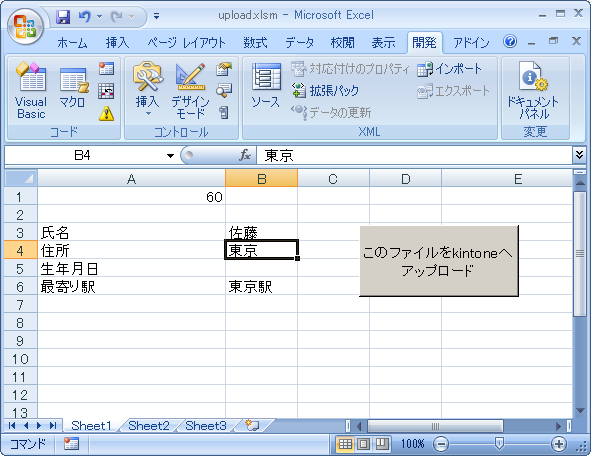Image resolution: width=591 pixels, height=456 pixels.
Task: Open the Visual Basic editor
Action: [31, 90]
